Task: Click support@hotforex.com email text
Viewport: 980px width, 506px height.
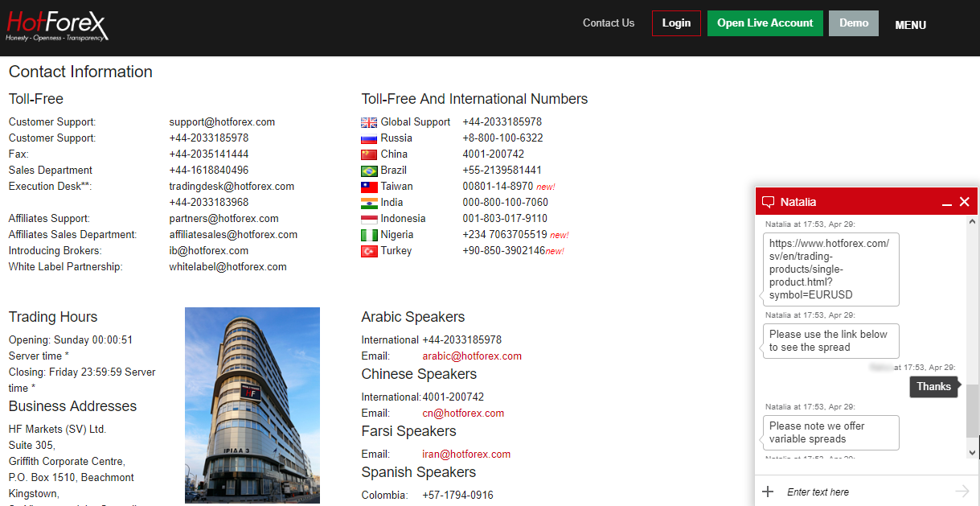Action: tap(222, 122)
